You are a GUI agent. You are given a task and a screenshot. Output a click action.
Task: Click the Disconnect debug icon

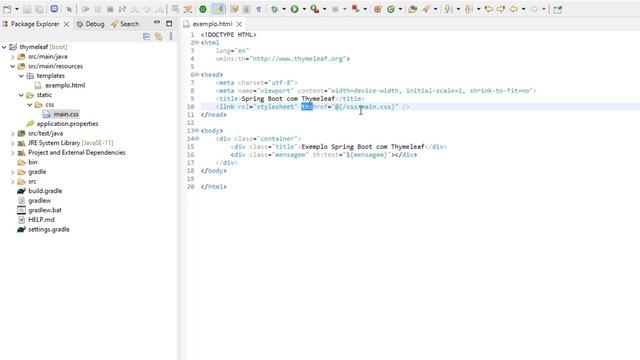(122, 9)
